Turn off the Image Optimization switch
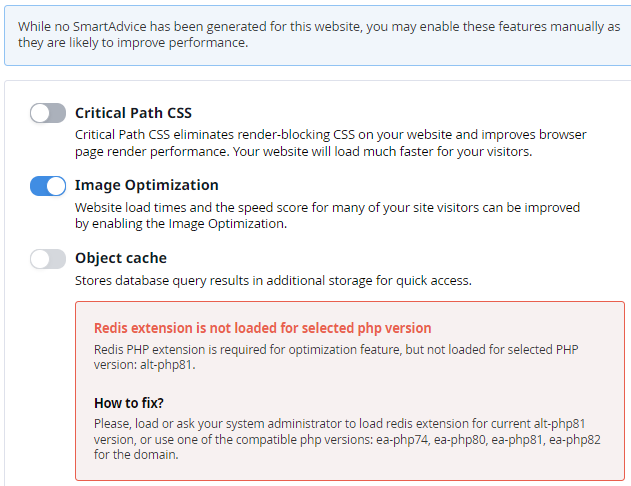 [x=48, y=186]
